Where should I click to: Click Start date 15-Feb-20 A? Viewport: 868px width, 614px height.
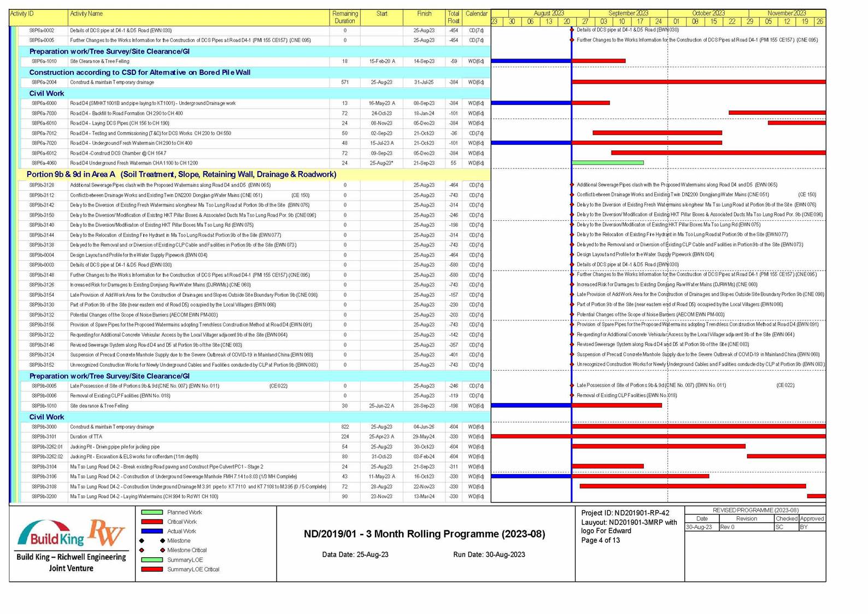[382, 61]
